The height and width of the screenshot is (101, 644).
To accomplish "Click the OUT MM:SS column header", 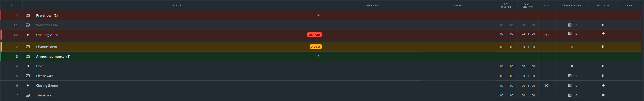I will pos(528,5).
